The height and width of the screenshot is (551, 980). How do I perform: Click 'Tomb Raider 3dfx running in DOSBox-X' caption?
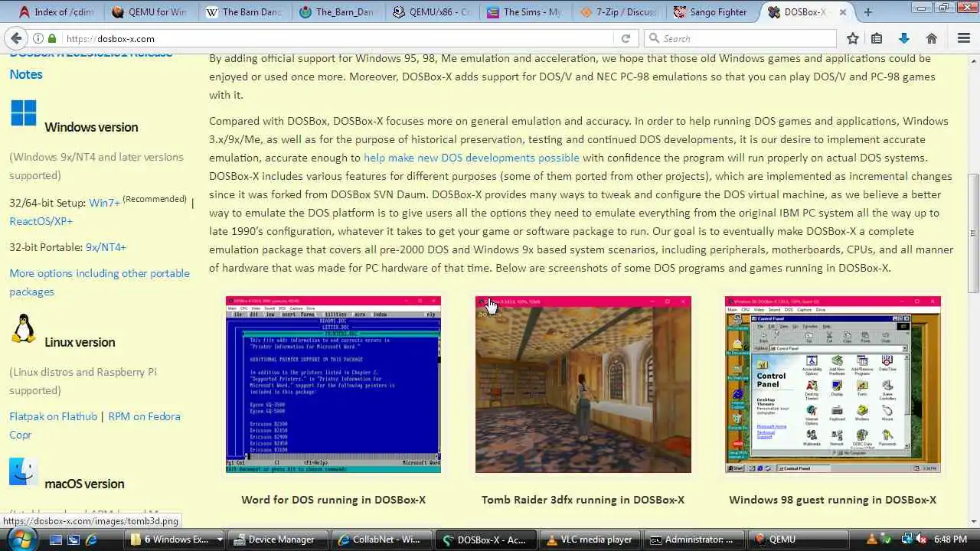[583, 500]
